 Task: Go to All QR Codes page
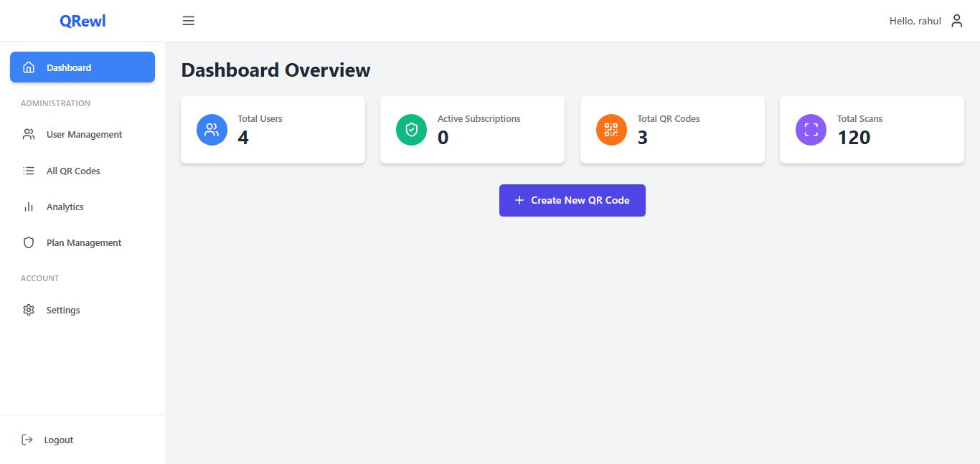point(73,171)
